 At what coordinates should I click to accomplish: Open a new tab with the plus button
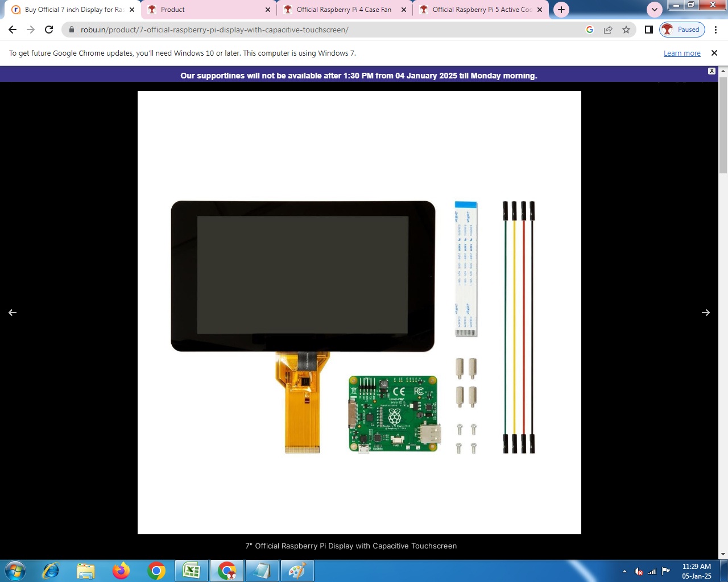pos(561,10)
